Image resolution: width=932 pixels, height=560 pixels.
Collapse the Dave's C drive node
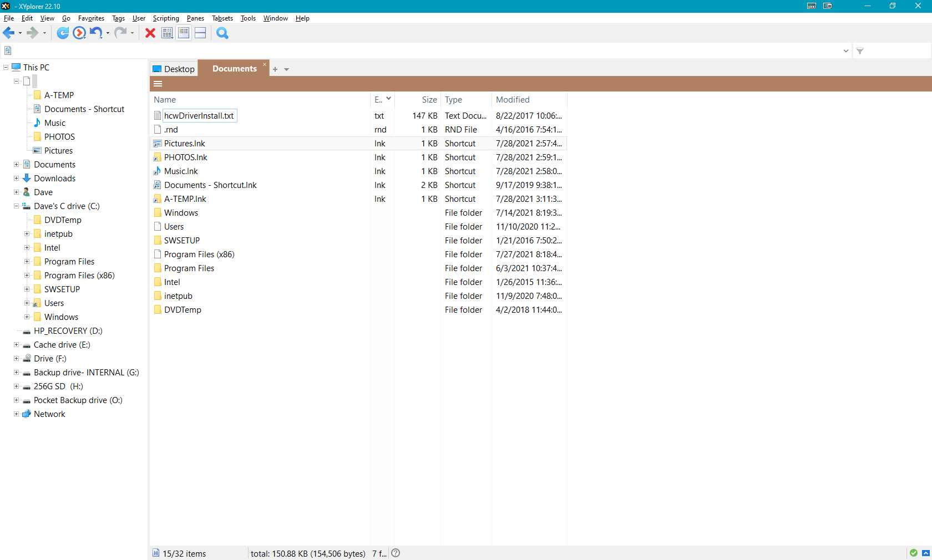(16, 206)
